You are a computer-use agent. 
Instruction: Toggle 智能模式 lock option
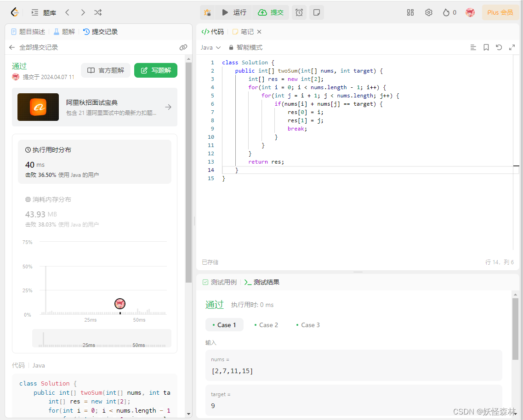pos(245,47)
